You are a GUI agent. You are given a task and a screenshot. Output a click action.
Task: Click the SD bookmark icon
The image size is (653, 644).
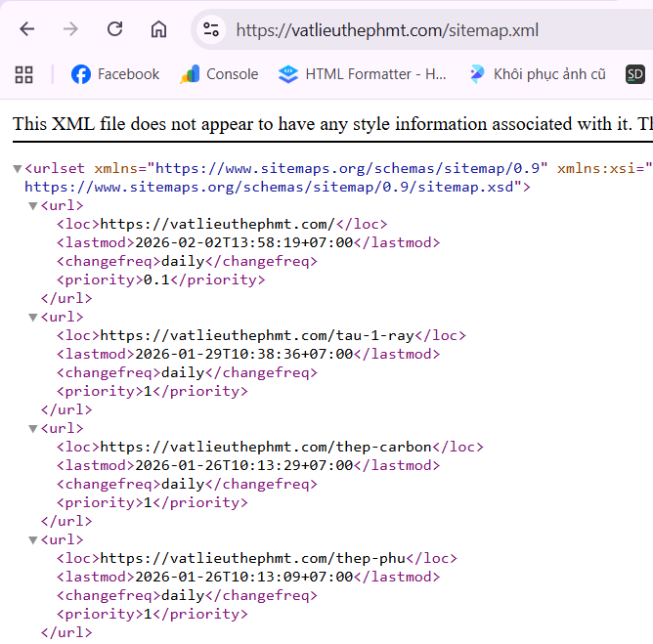click(635, 74)
